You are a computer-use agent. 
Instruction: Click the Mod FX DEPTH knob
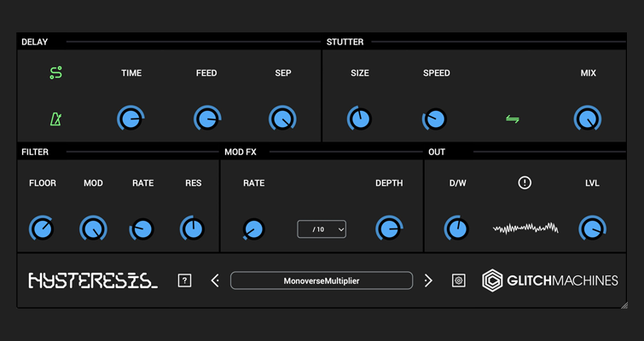pos(389,228)
